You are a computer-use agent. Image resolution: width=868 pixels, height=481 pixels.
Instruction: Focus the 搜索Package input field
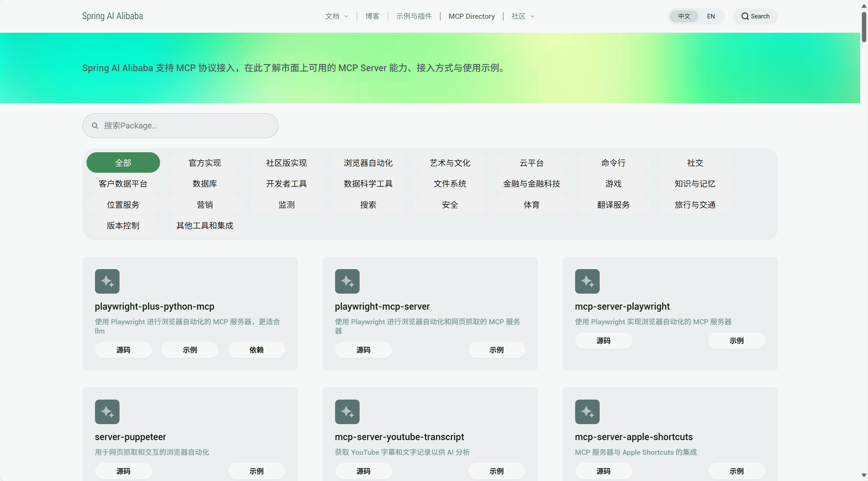coord(180,126)
